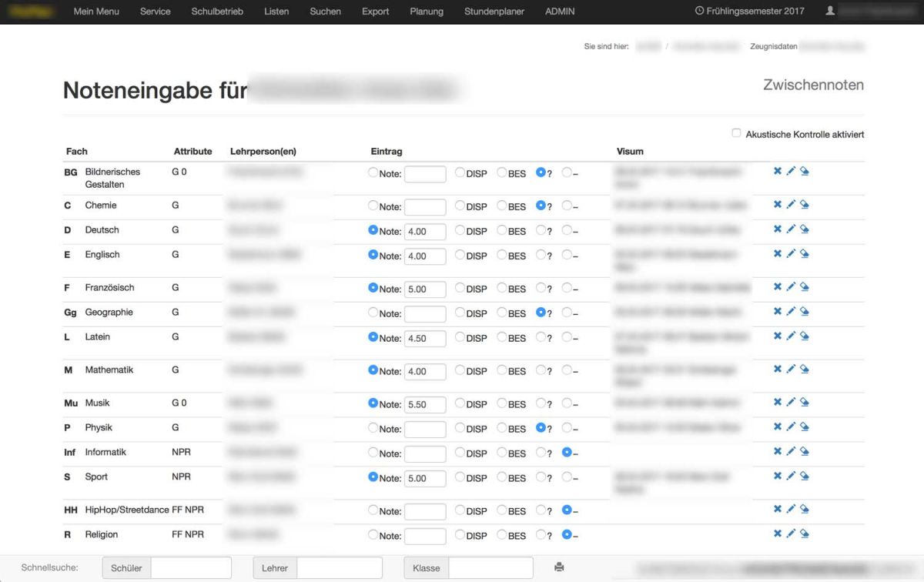The image size is (924, 582).
Task: Go to the ADMIN menu
Action: (x=560, y=12)
